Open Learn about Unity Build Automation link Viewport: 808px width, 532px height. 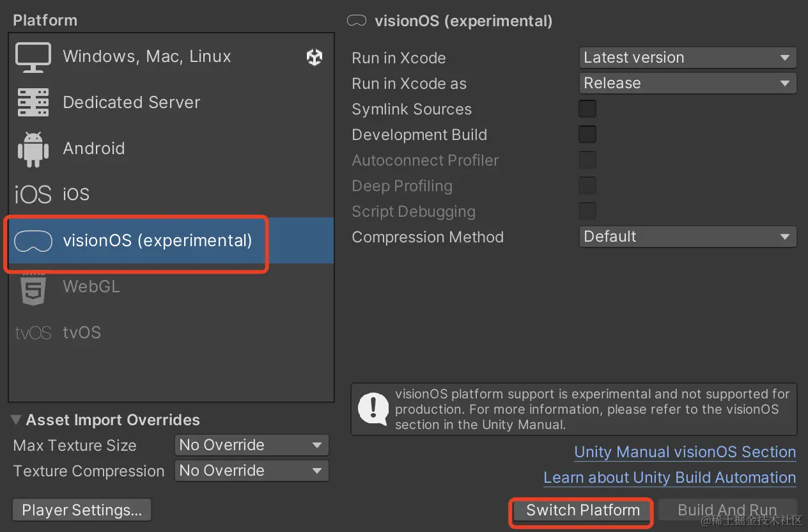point(670,478)
